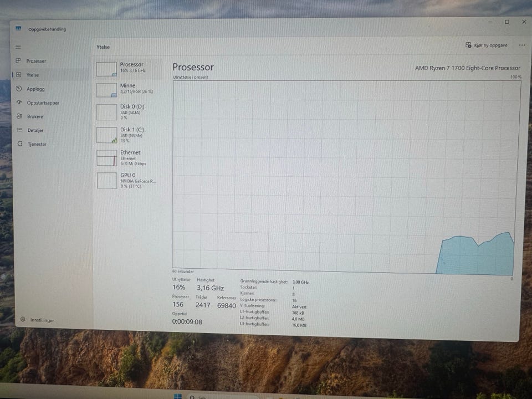
Task: Click the Detaljer list icon
Action: pyautogui.click(x=20, y=130)
